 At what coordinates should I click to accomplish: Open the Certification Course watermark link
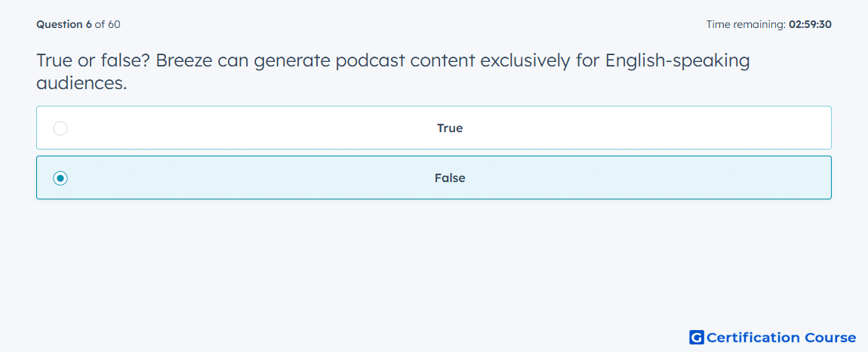(x=773, y=337)
